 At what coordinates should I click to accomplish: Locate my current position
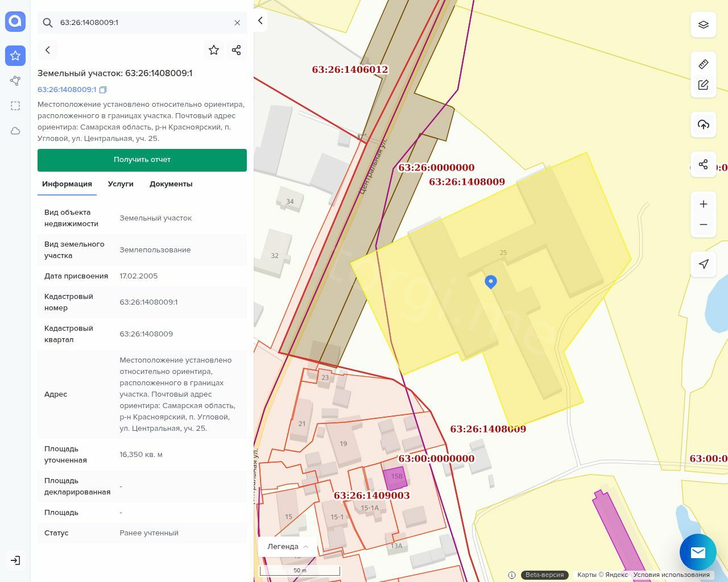point(703,264)
